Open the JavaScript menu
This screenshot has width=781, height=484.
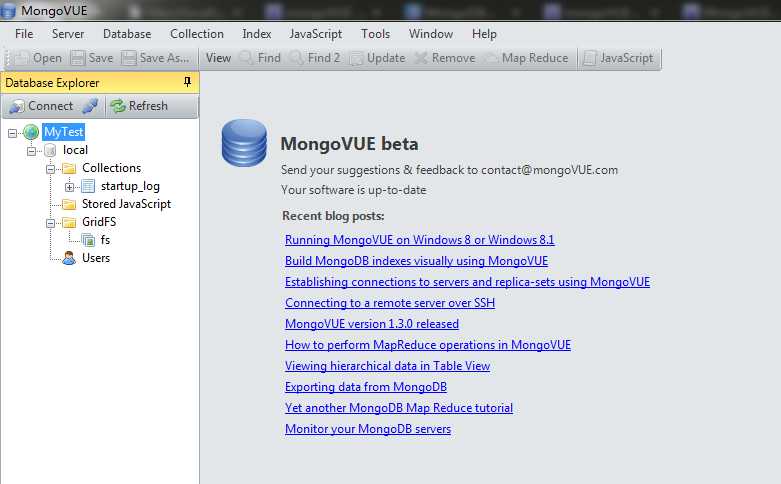315,34
